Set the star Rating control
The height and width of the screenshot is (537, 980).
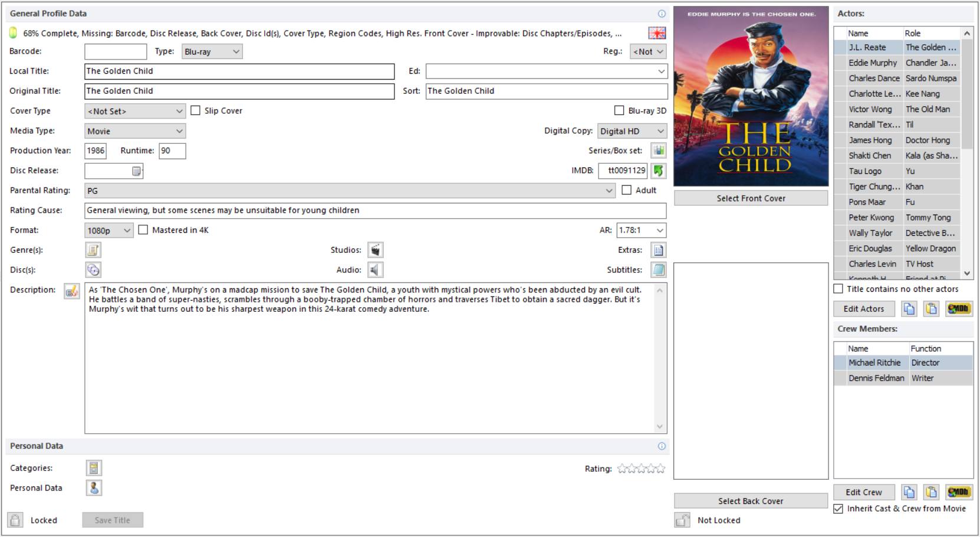pyautogui.click(x=642, y=469)
